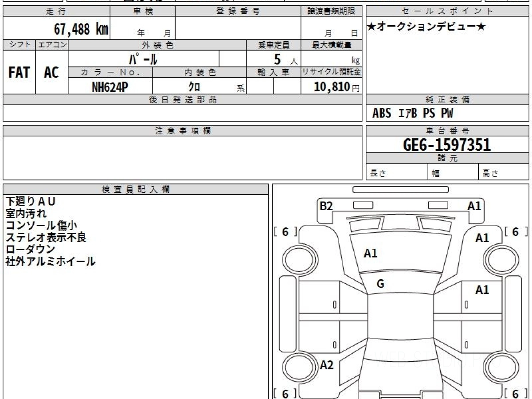Click the inspector note コンソール傷小

tap(42, 225)
